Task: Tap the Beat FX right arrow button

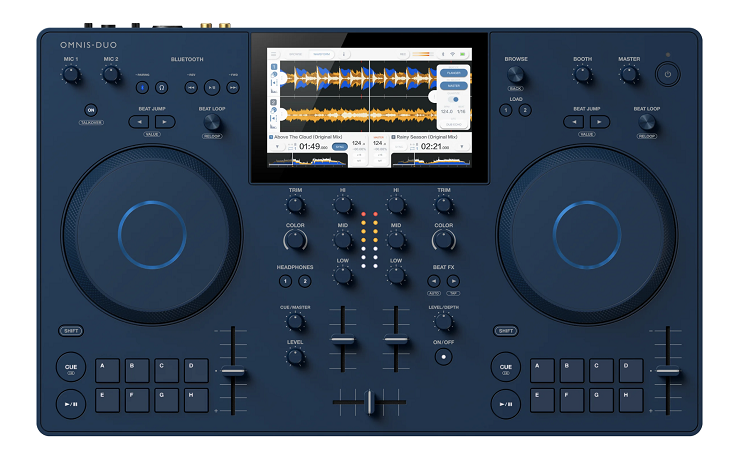Action: tap(453, 282)
